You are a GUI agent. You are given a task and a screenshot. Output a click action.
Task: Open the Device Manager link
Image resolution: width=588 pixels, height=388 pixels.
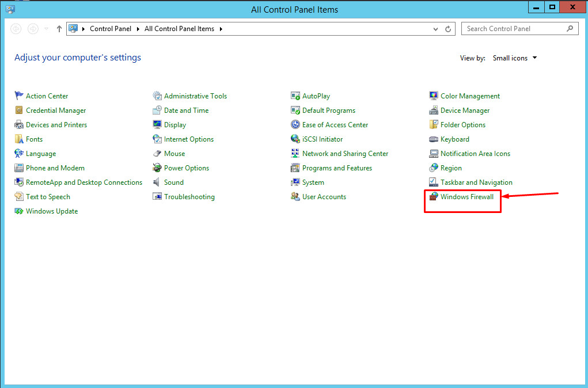coord(465,110)
